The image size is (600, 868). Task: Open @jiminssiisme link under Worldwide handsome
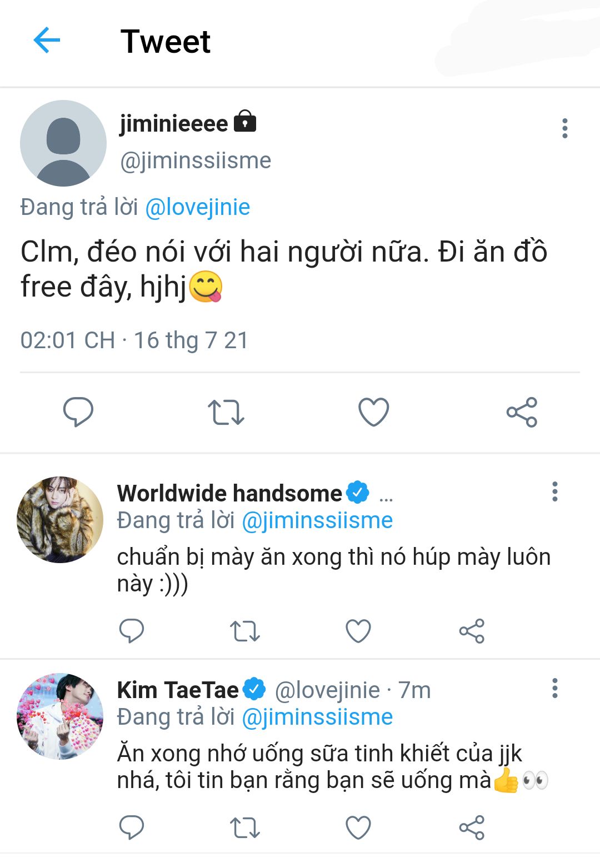(317, 520)
